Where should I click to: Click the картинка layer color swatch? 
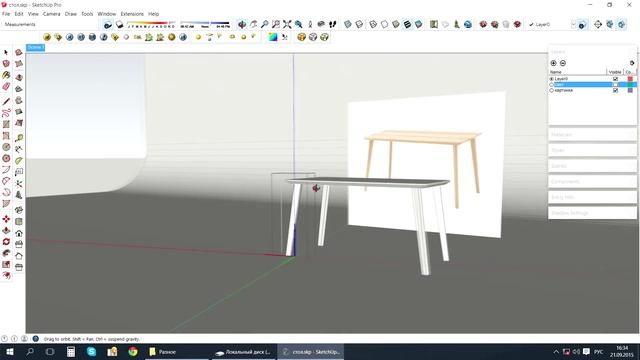pyautogui.click(x=630, y=90)
